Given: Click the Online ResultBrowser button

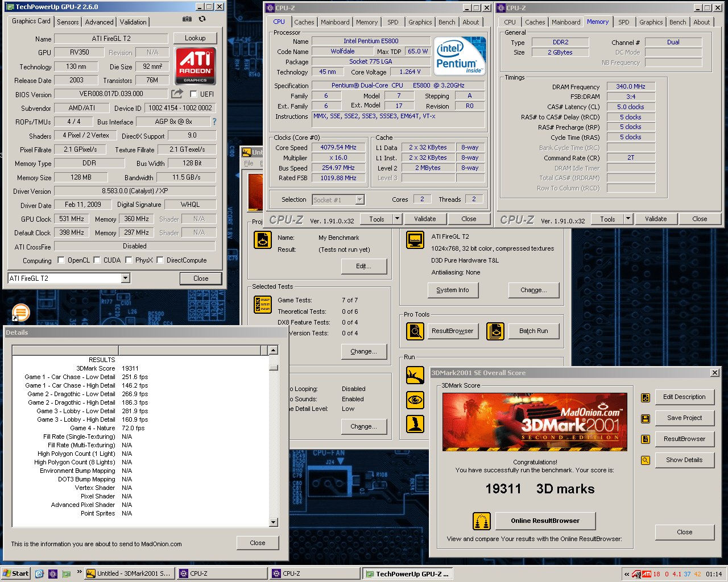Looking at the screenshot, I should [545, 521].
